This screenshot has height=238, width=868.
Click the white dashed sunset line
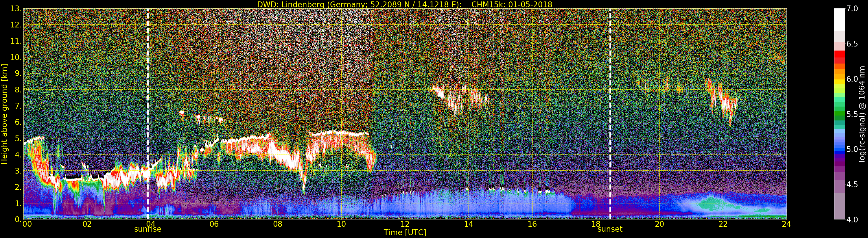point(610,114)
